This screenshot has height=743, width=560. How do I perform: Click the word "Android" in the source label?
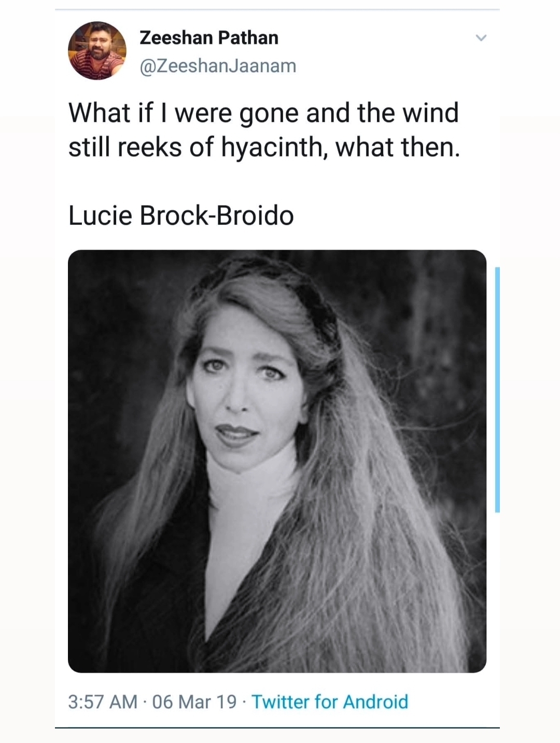click(376, 701)
